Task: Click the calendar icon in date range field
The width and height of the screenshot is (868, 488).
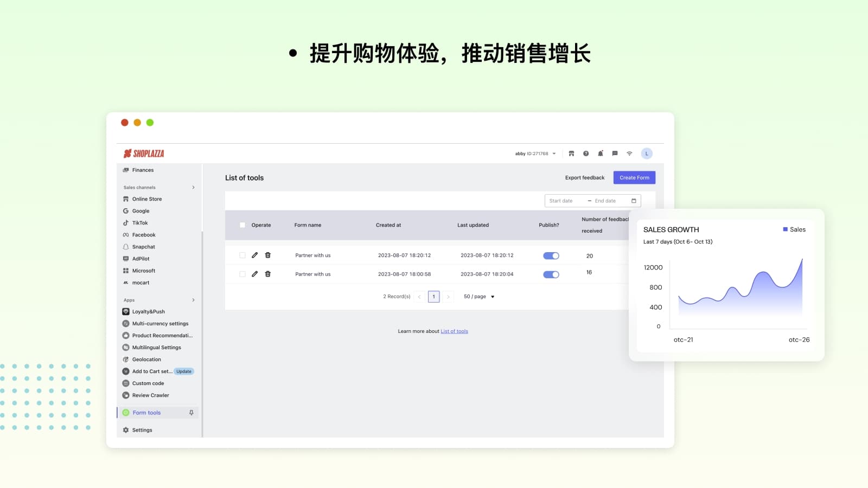Action: tap(634, 201)
